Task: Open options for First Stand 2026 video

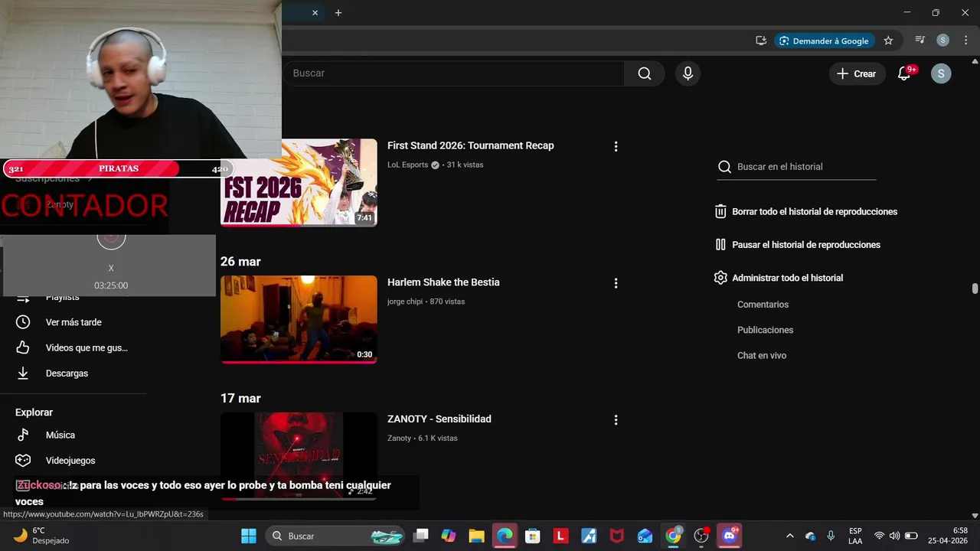Action: (x=616, y=146)
